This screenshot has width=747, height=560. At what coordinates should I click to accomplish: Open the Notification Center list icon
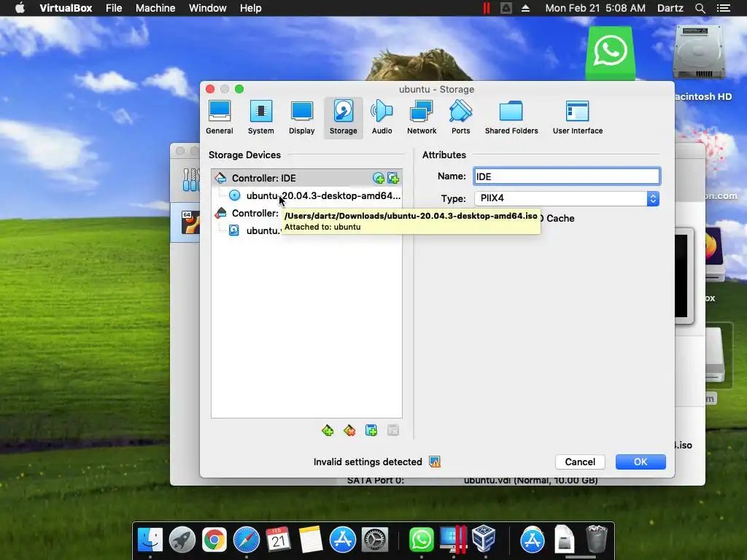(x=723, y=8)
